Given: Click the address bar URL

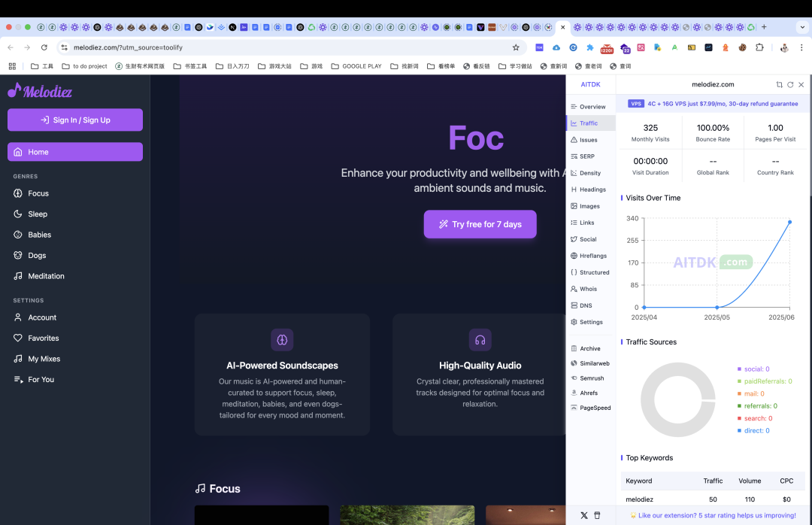Looking at the screenshot, I should (128, 47).
